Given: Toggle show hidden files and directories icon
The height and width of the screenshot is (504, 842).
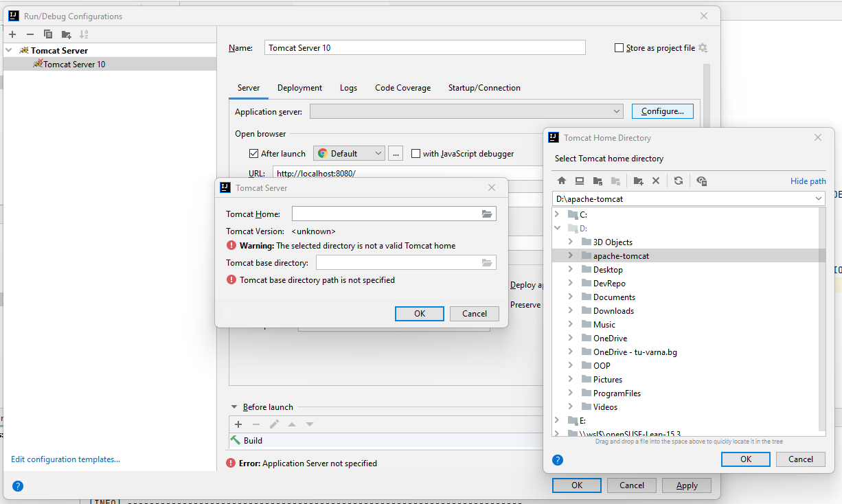Looking at the screenshot, I should tap(701, 181).
